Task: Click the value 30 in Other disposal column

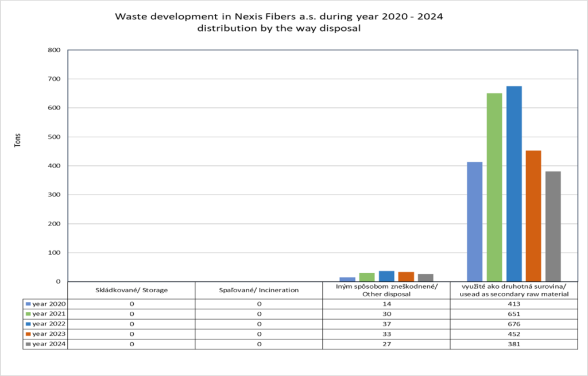Action: pyautogui.click(x=386, y=314)
